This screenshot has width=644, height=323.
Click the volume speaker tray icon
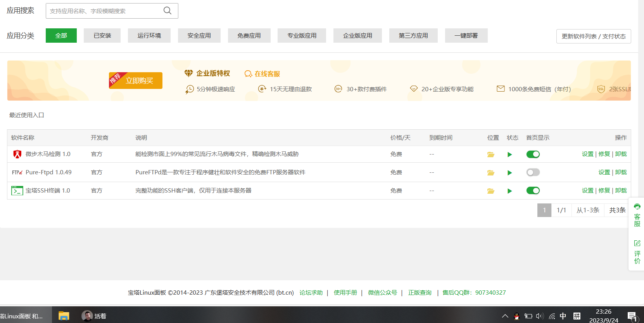coord(540,316)
